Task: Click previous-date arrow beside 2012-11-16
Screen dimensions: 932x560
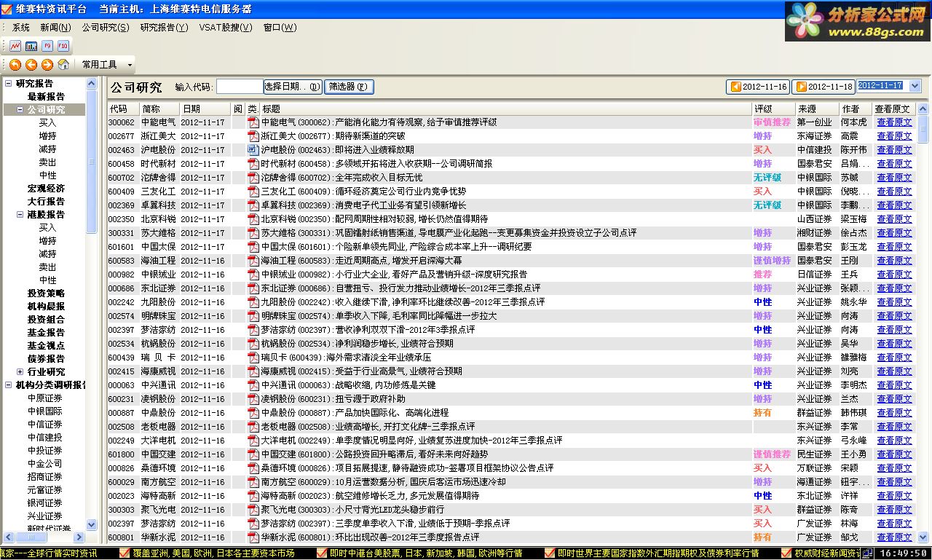Action: tap(735, 87)
